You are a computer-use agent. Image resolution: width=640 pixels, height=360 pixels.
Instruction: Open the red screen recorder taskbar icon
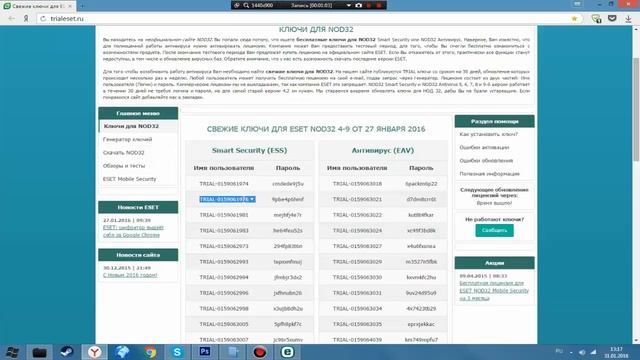pyautogui.click(x=260, y=352)
